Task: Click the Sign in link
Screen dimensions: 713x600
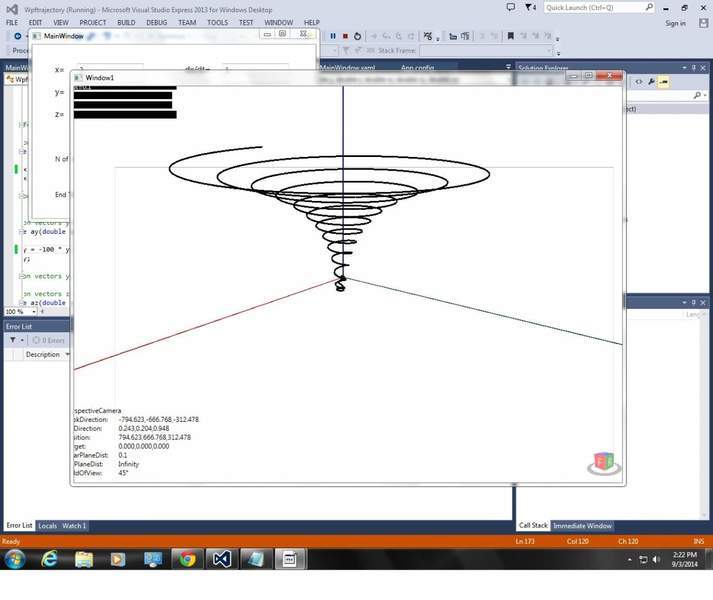Action: (676, 22)
